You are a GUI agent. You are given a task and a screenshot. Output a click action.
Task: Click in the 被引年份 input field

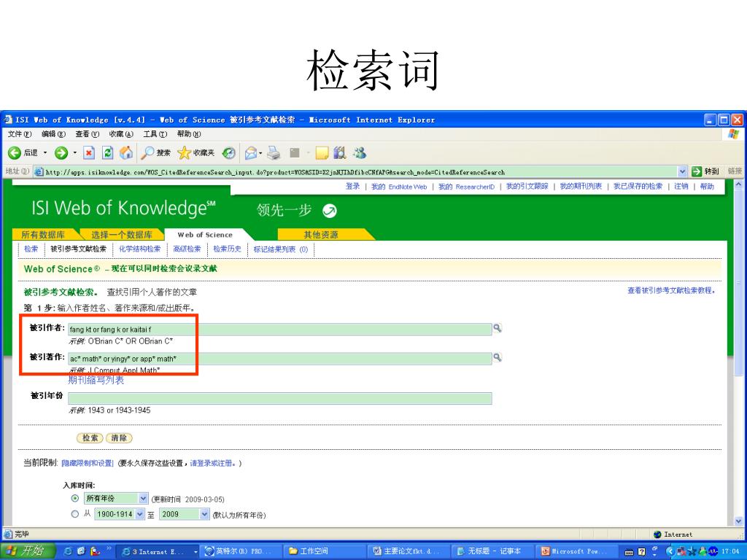coord(279,399)
